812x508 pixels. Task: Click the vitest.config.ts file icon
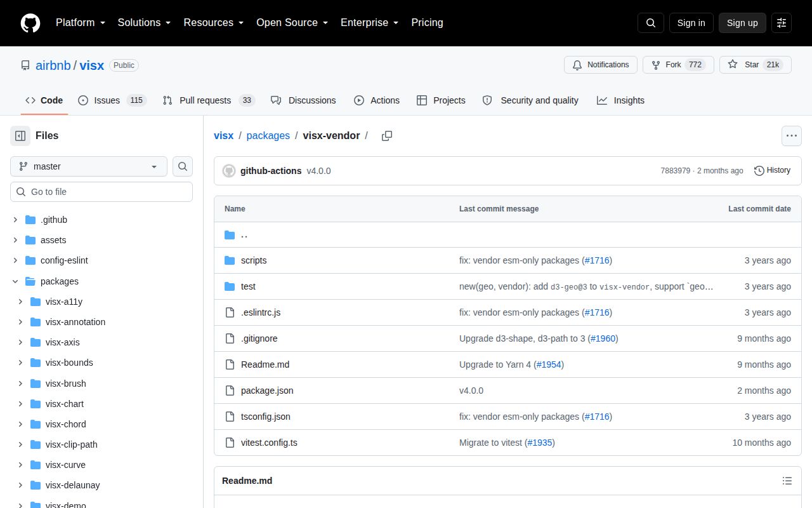230,443
